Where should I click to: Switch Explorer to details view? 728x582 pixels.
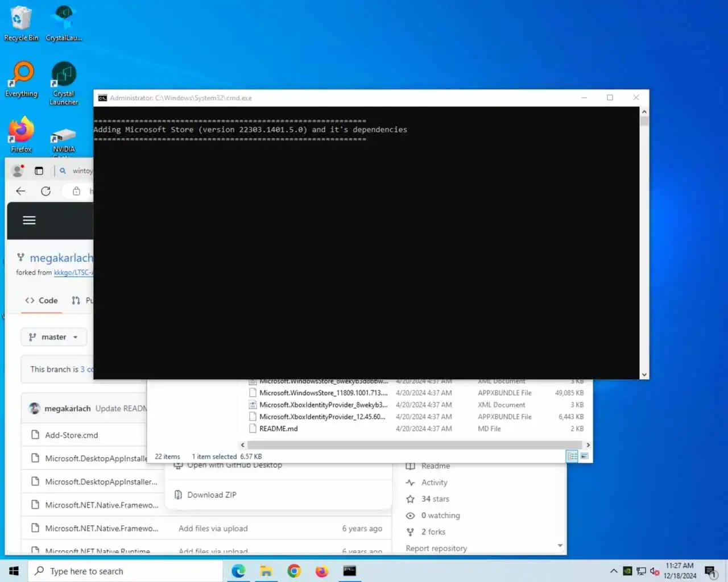point(572,456)
